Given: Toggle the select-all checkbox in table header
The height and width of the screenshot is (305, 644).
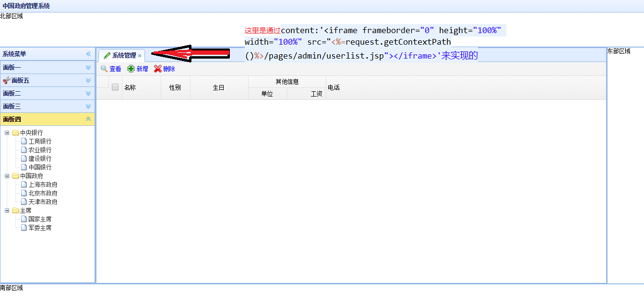Looking at the screenshot, I should coord(115,87).
